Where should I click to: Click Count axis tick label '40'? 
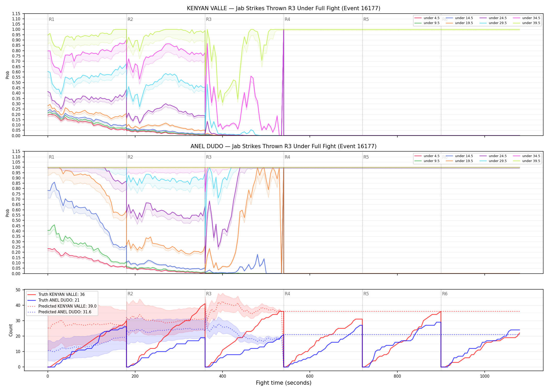point(18,305)
